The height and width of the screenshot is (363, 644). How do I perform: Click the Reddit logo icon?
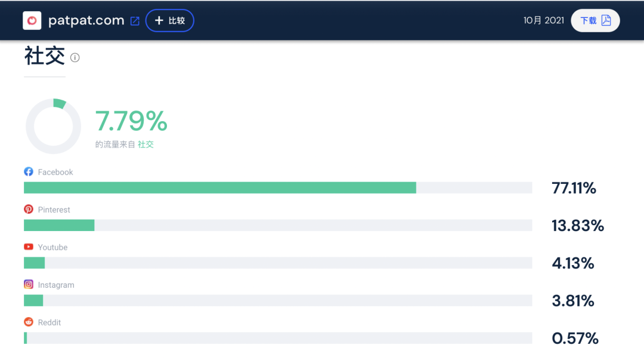29,322
